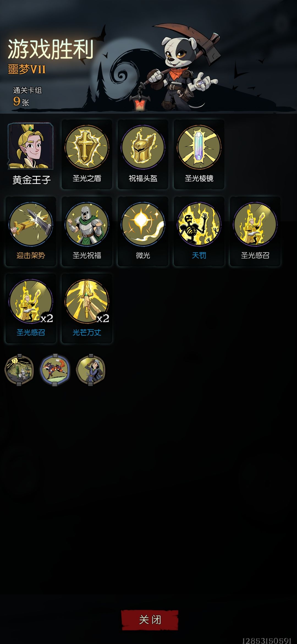This screenshot has height=644, width=297.
Task: Tap the seed number at bottom corner
Action: point(267,640)
